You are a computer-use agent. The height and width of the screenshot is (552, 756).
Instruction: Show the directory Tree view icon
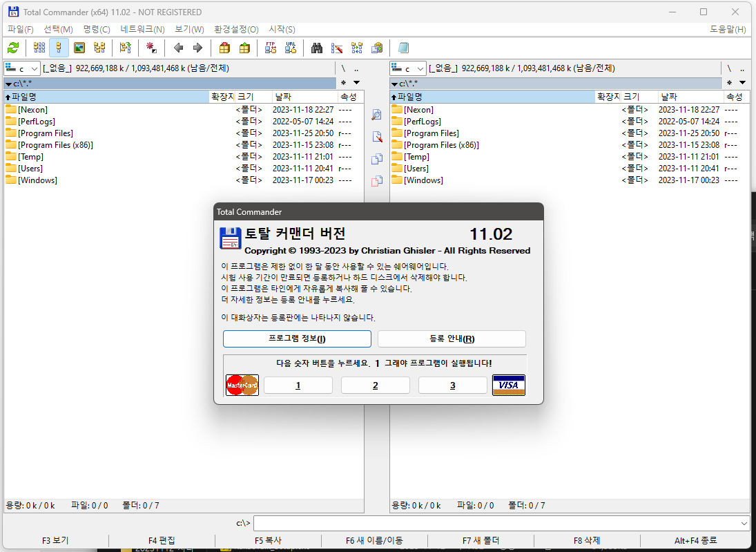pyautogui.click(x=99, y=48)
